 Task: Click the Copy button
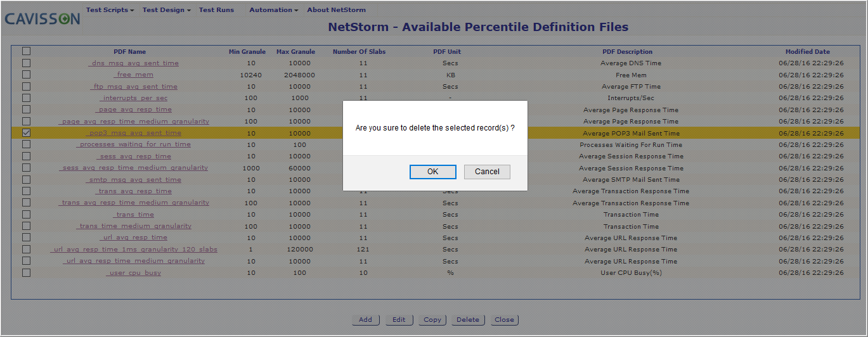pos(432,320)
